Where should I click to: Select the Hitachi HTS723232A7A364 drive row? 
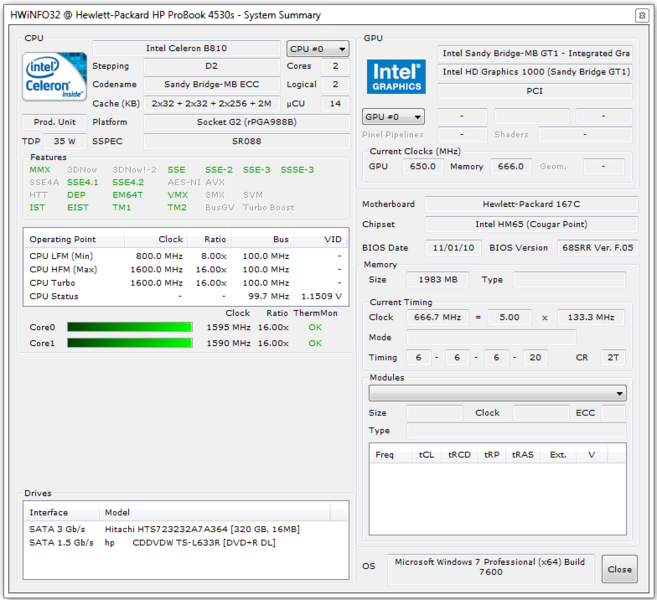[186, 529]
